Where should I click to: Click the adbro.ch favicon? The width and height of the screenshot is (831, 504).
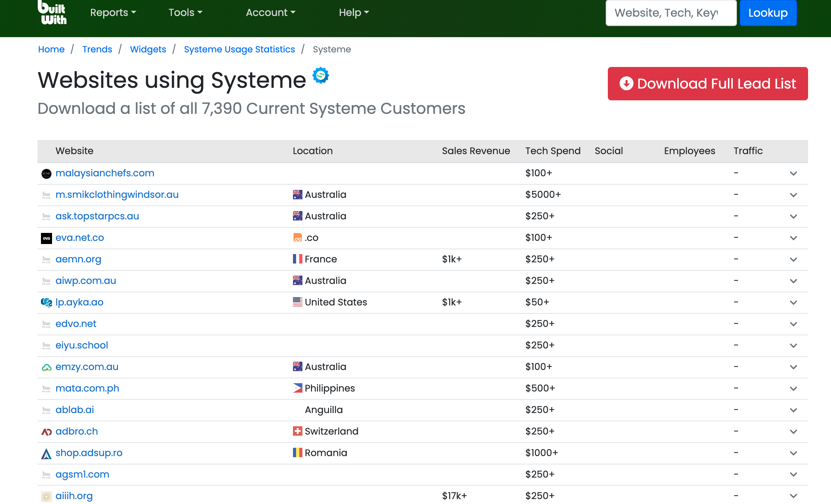(x=47, y=432)
